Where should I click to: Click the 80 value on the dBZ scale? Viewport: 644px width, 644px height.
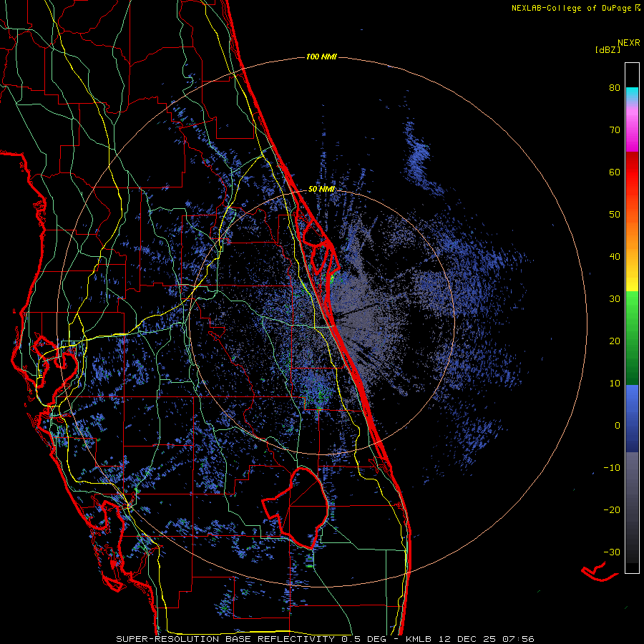pos(615,88)
